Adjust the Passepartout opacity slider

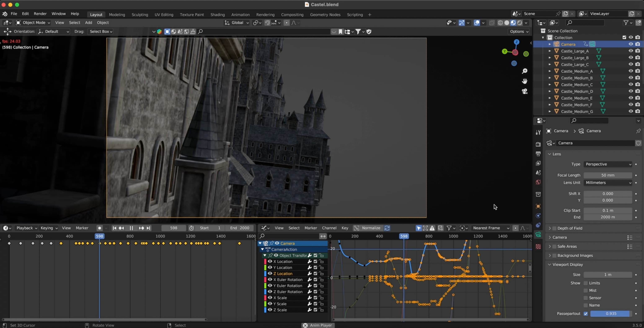(x=611, y=314)
